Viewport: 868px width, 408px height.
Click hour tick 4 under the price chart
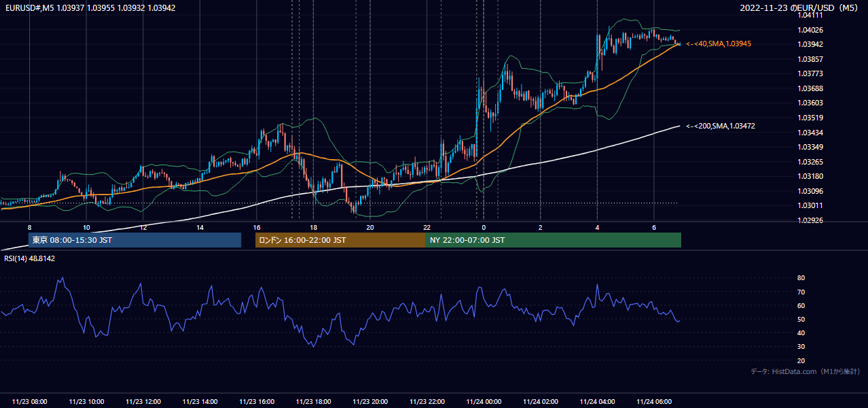pyautogui.click(x=597, y=227)
